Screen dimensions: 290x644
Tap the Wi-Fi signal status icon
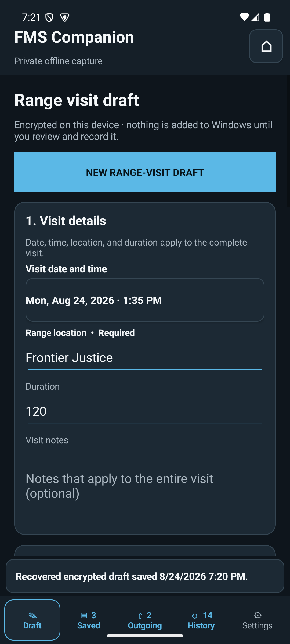pyautogui.click(x=244, y=17)
